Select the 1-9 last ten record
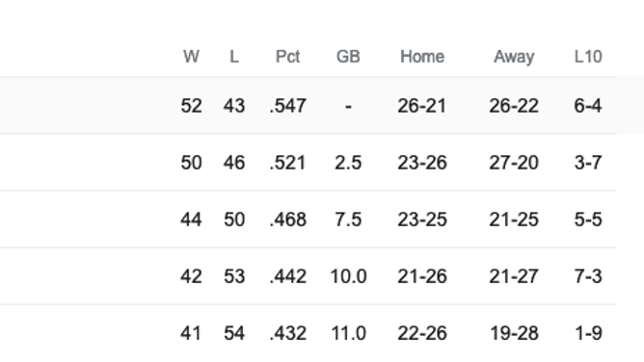 pos(588,333)
